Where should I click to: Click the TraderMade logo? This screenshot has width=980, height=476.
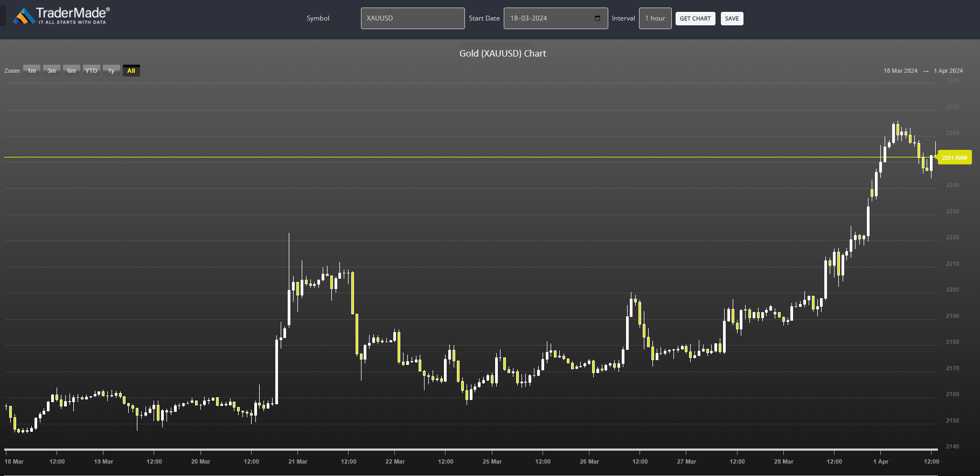coord(61,16)
